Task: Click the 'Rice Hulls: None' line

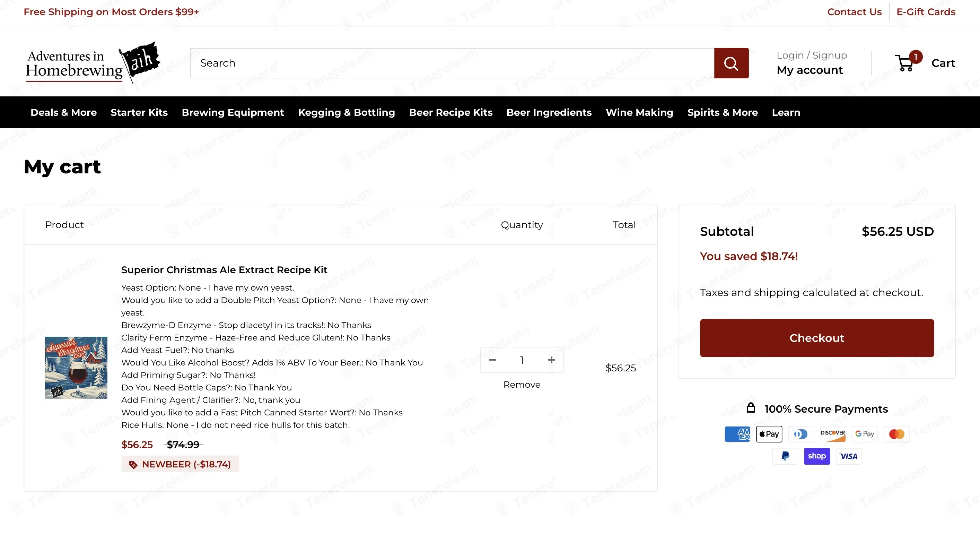Action: click(x=236, y=425)
